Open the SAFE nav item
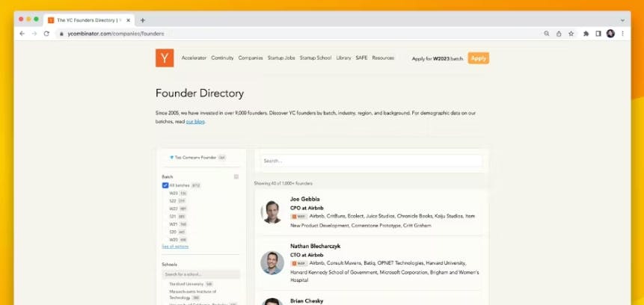The width and height of the screenshot is (644, 305). (361, 58)
